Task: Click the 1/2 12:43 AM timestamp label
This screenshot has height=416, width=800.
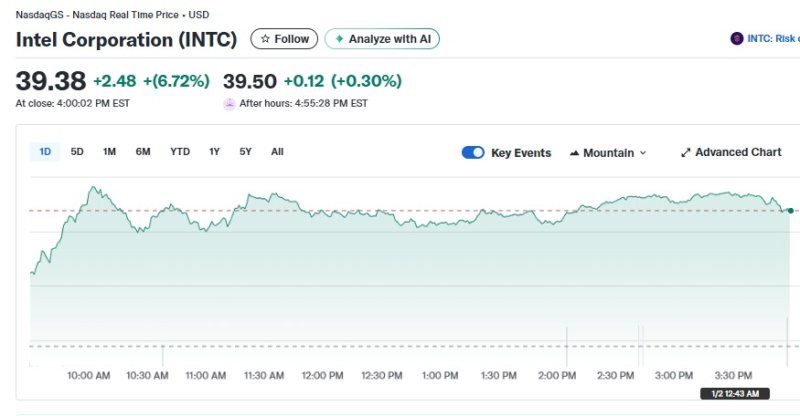Action: pyautogui.click(x=735, y=395)
